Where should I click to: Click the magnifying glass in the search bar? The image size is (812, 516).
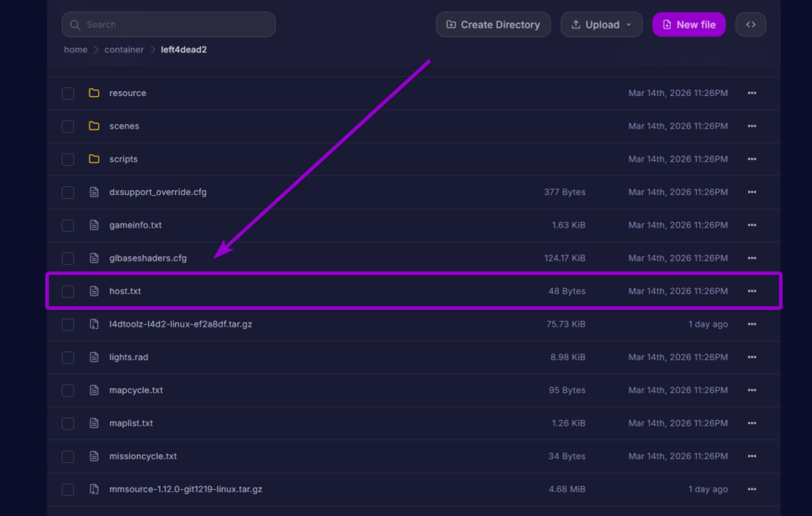coord(75,25)
